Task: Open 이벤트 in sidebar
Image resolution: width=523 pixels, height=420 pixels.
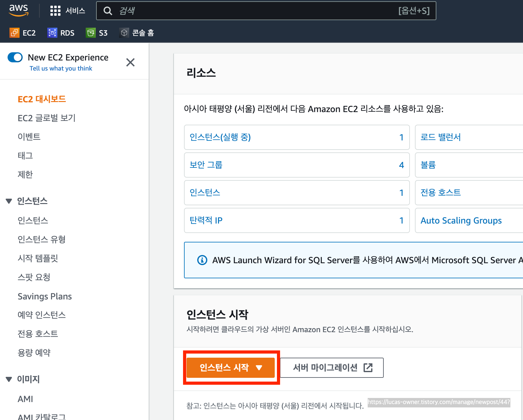Action: 29,137
